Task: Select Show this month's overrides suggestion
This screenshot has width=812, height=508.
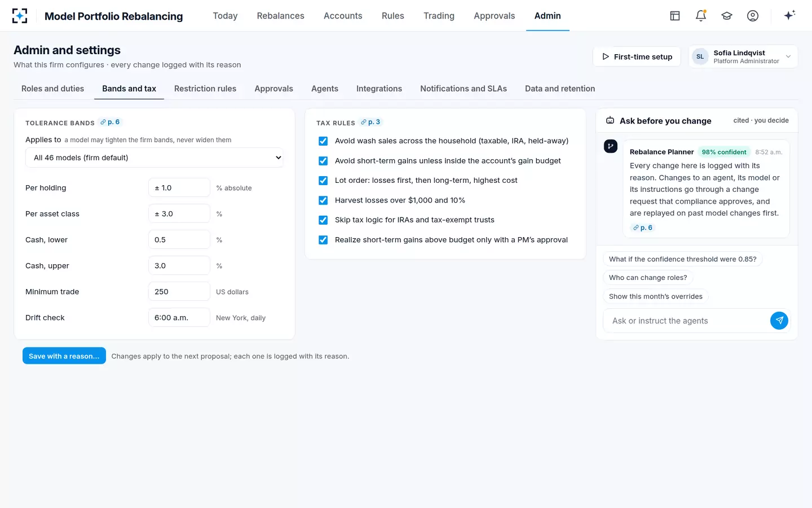Action: 655,296
